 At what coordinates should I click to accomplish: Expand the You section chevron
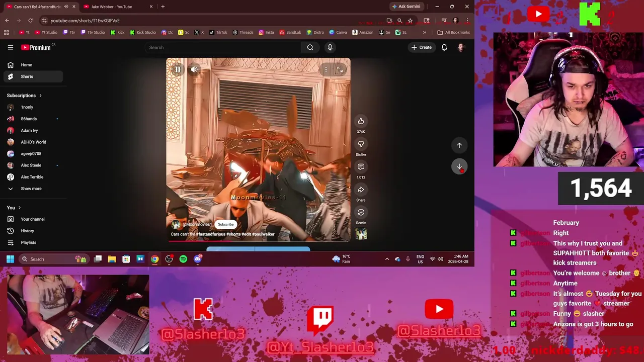(20, 208)
